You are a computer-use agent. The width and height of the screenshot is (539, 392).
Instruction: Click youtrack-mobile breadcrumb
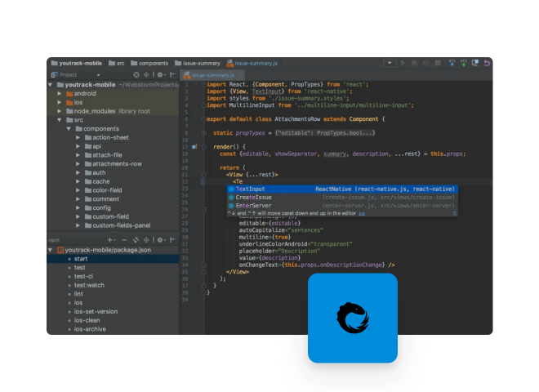[77, 63]
